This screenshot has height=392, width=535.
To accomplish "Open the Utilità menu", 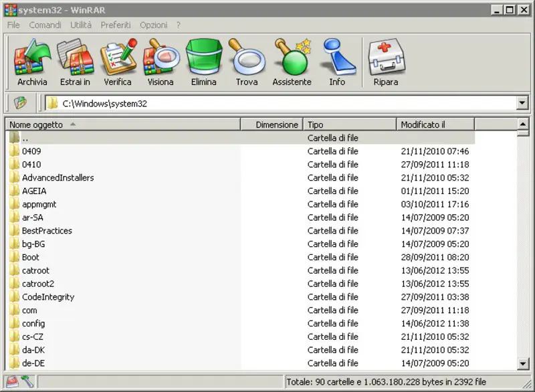I will [x=81, y=25].
